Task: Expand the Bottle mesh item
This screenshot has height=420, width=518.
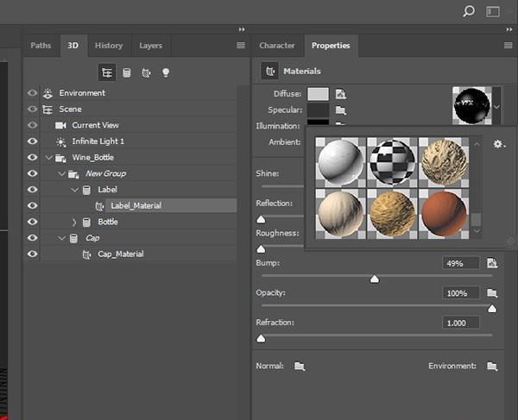Action: coord(74,223)
